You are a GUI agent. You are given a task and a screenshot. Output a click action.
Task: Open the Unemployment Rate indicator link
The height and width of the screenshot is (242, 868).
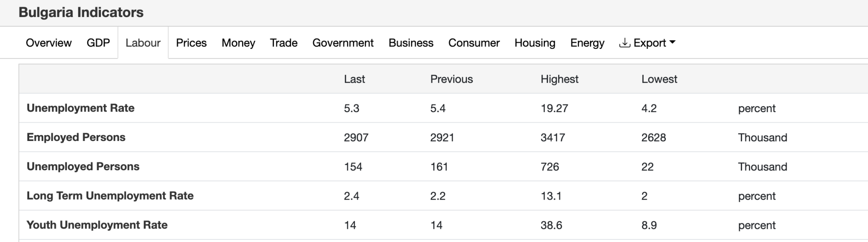coord(81,108)
